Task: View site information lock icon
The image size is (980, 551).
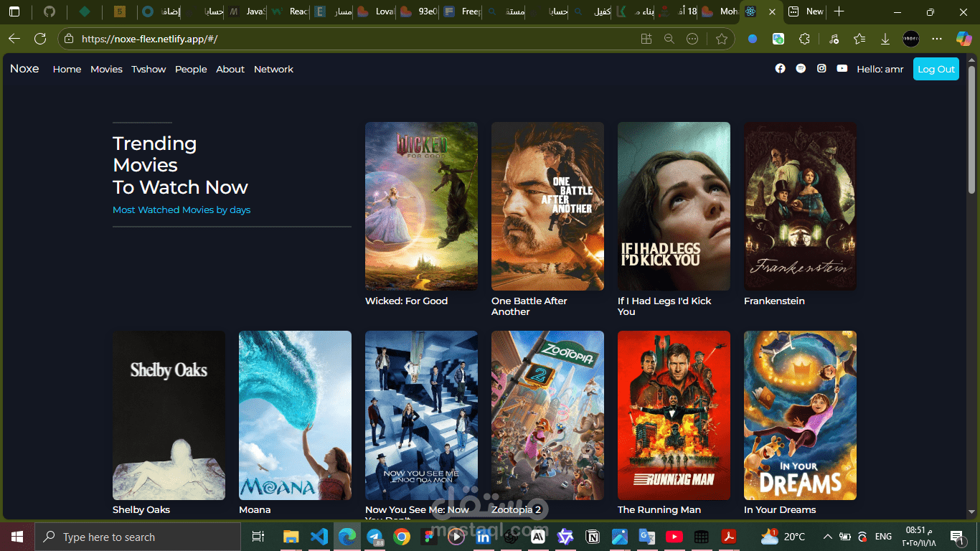Action: pos(68,39)
